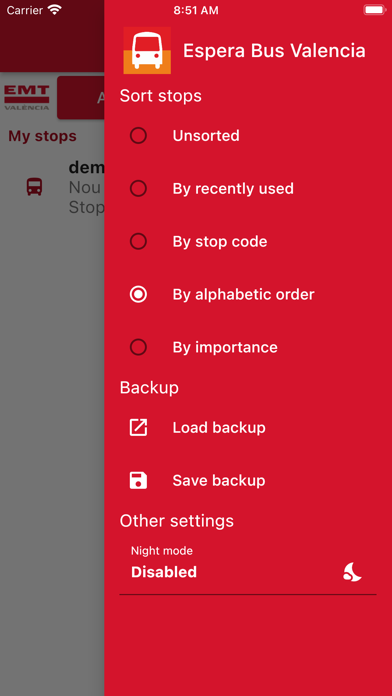Select the By recently used radio option
This screenshot has width=392, height=696.
point(138,189)
